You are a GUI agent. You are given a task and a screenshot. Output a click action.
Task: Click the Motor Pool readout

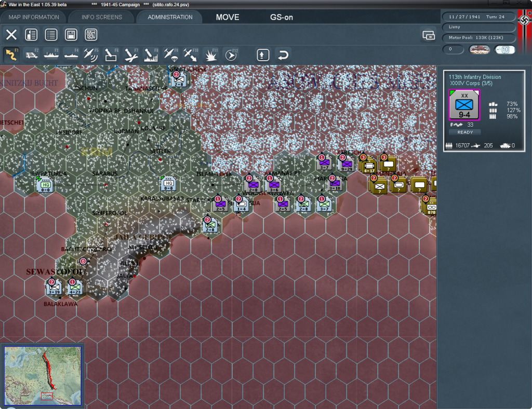coord(478,37)
